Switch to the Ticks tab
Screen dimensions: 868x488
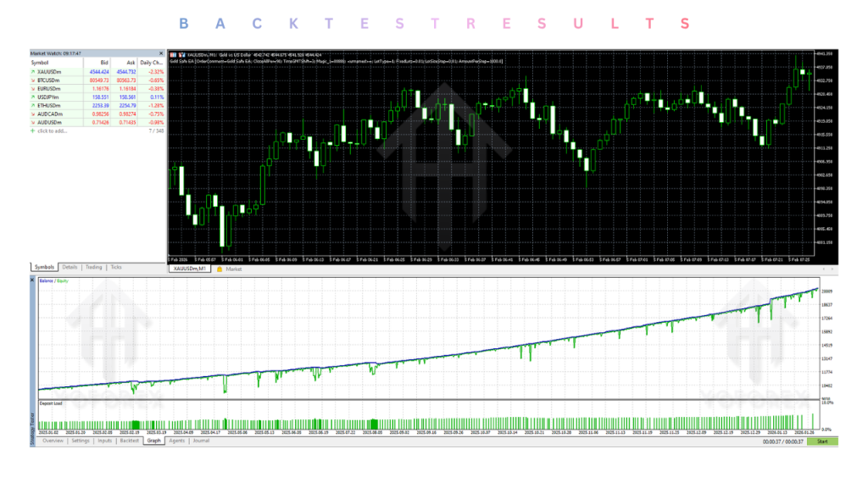click(x=115, y=267)
